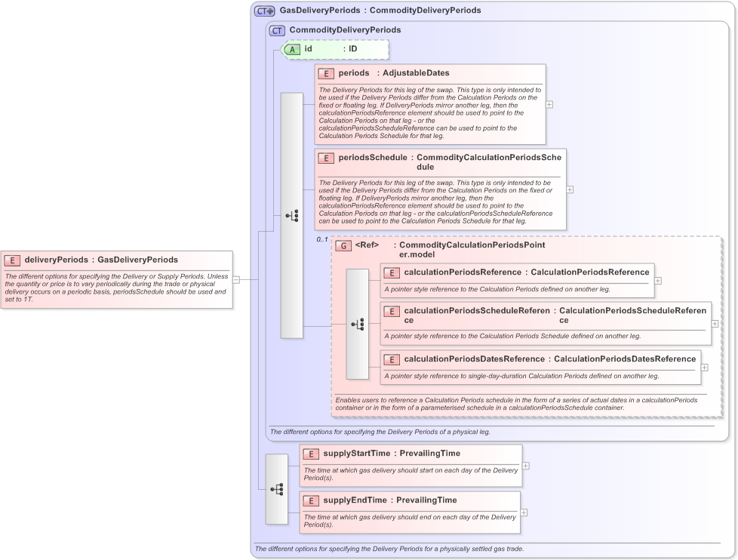
Task: Open the AdjustableDates type of periods
Action: tap(416, 73)
